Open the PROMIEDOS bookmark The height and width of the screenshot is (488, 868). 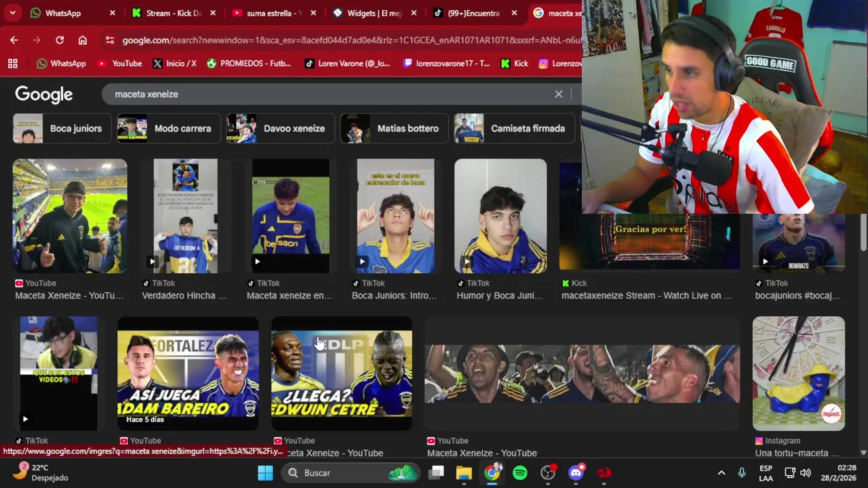pyautogui.click(x=249, y=63)
